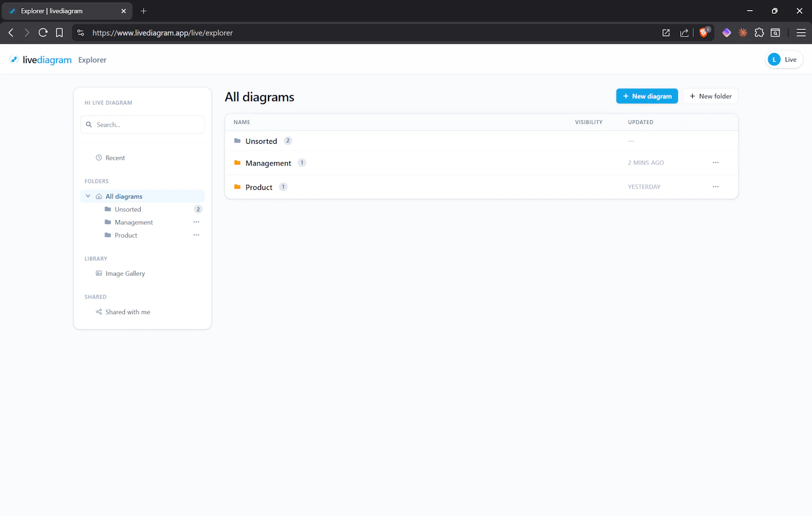
Task: Click the address bar URL
Action: tap(162, 33)
